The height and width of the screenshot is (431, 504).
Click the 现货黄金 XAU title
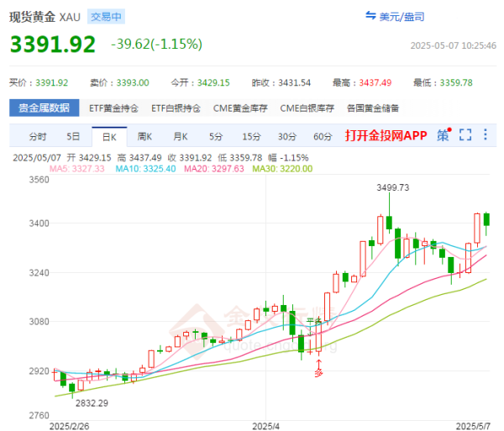pos(45,17)
